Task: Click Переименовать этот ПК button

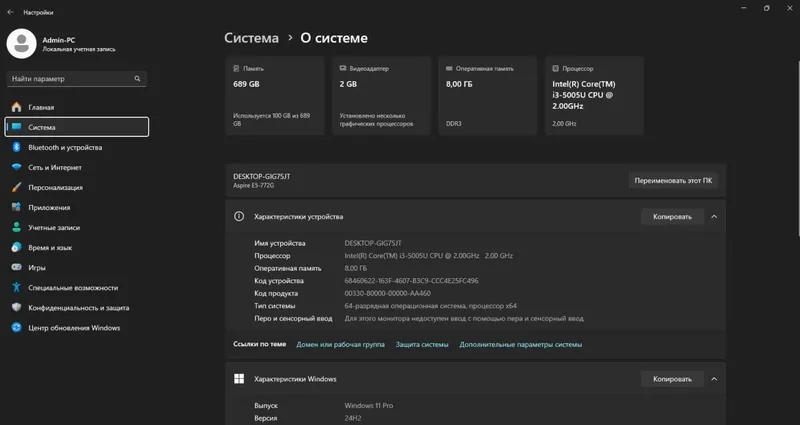Action: coord(673,181)
